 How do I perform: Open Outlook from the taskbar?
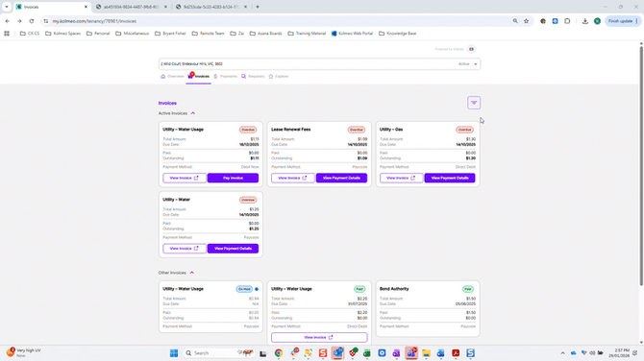[337, 352]
